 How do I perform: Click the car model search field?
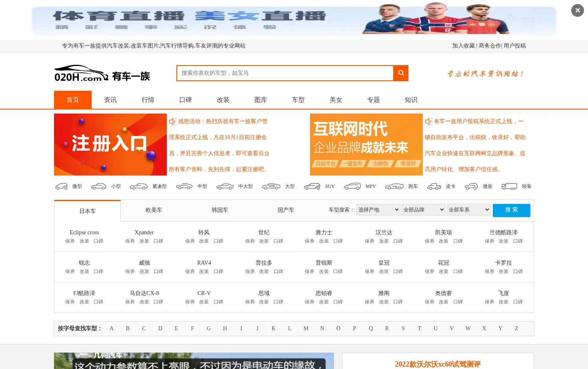pyautogui.click(x=285, y=73)
